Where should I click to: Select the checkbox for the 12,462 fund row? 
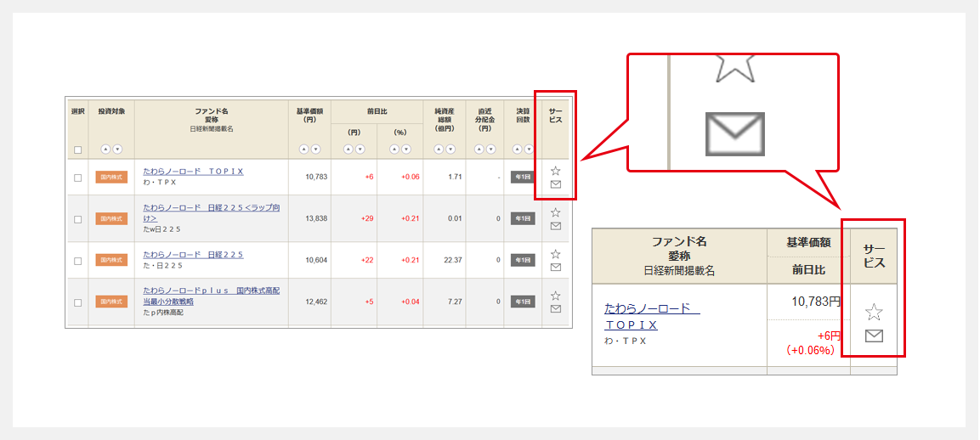(78, 302)
